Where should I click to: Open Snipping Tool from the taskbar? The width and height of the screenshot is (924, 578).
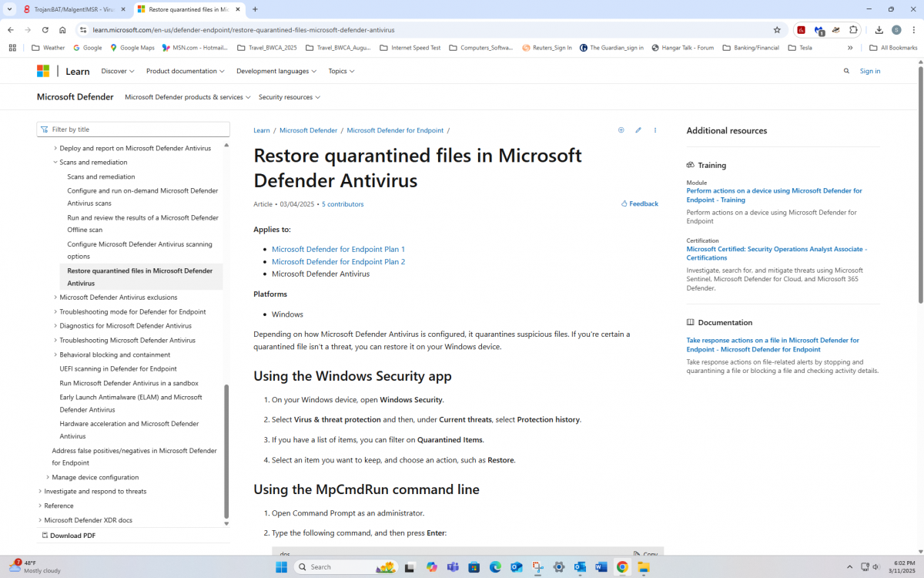pos(537,567)
